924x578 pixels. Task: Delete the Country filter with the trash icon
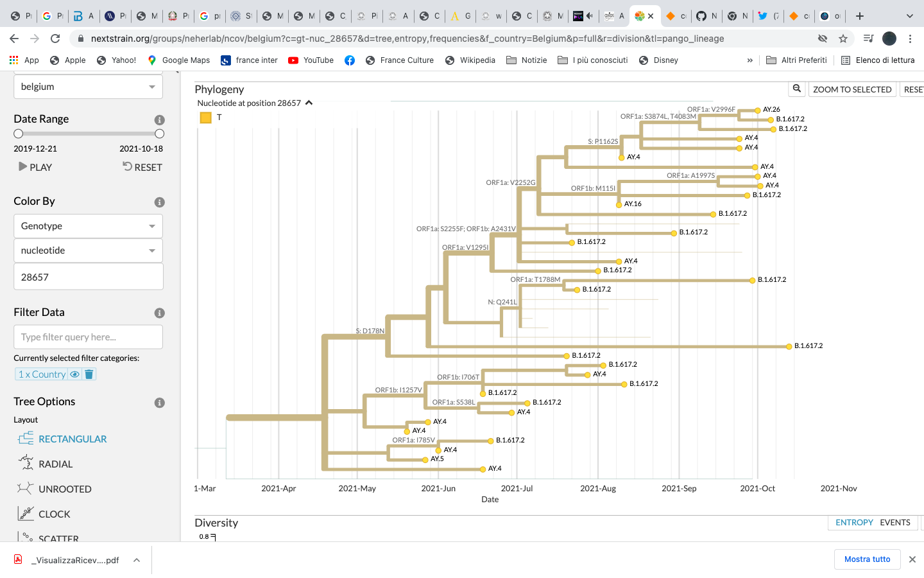point(89,374)
